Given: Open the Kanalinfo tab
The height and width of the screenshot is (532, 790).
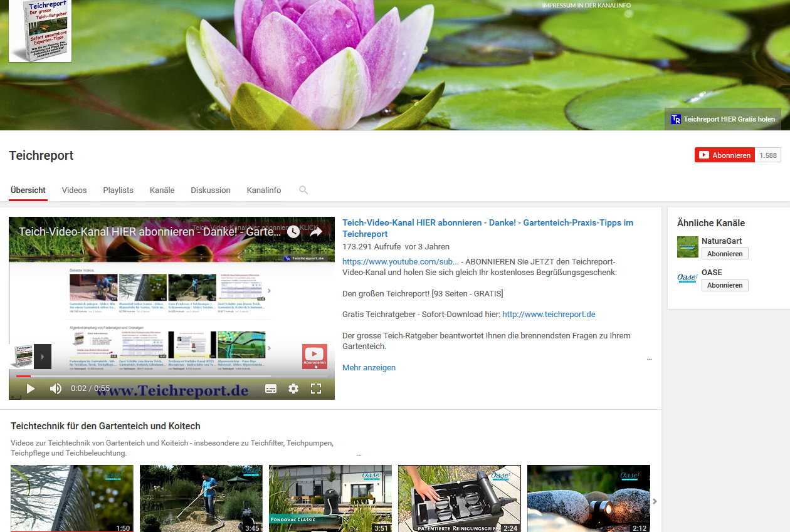Looking at the screenshot, I should click(264, 190).
